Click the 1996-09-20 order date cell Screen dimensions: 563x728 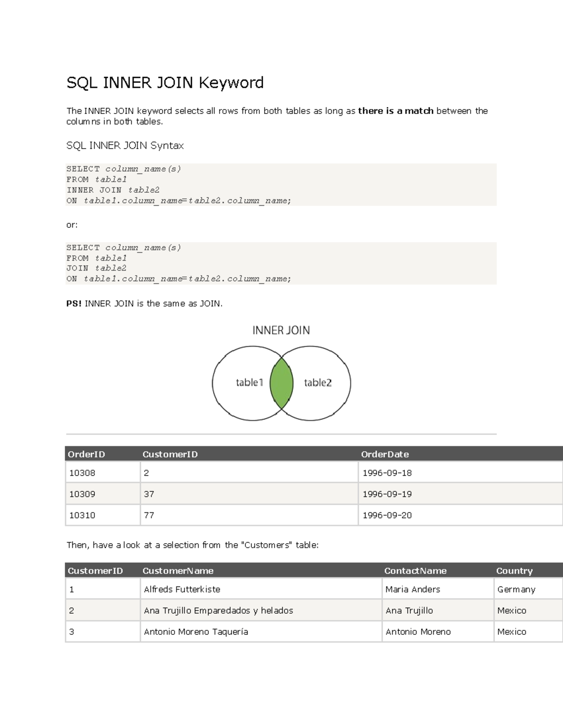387,515
